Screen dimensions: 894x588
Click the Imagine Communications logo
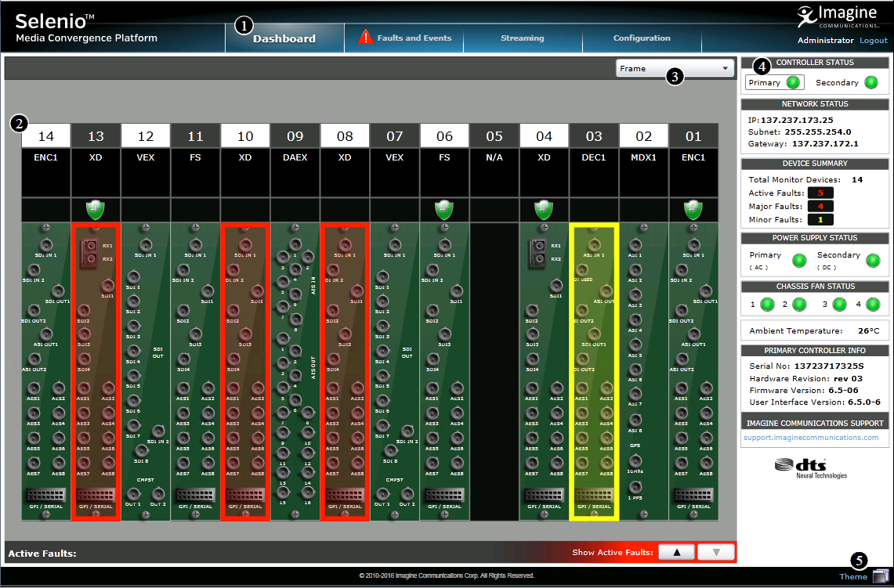[838, 16]
